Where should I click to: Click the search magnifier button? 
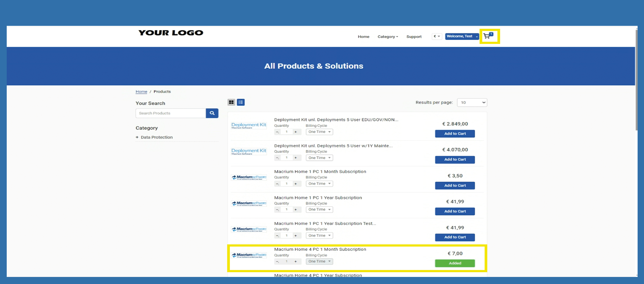coord(212,113)
